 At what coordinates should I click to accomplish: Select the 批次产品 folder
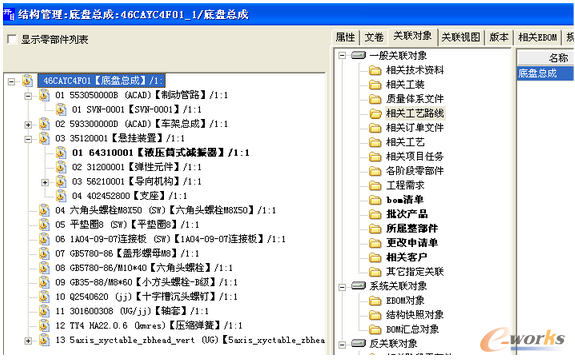coord(407,214)
